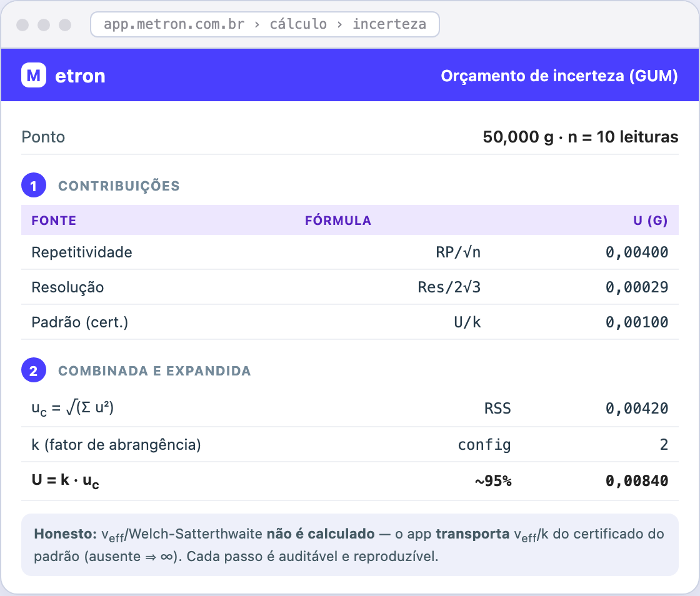Click the 'etron' brand name text
This screenshot has height=596, width=700.
(x=81, y=76)
